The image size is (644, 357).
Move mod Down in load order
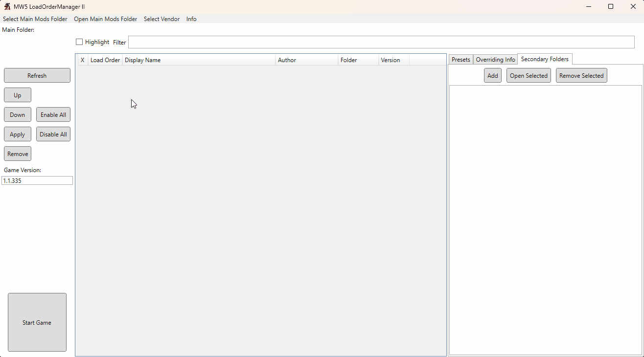tap(18, 114)
